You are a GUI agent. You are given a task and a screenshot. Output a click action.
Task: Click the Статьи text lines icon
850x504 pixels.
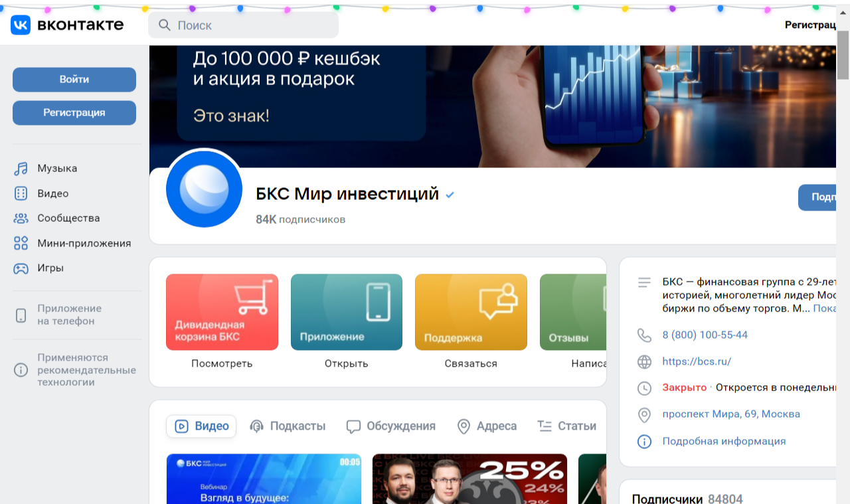coord(545,426)
